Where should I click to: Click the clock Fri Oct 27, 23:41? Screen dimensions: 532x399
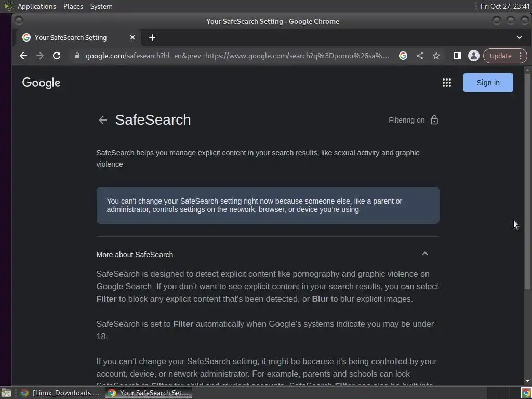(x=505, y=6)
